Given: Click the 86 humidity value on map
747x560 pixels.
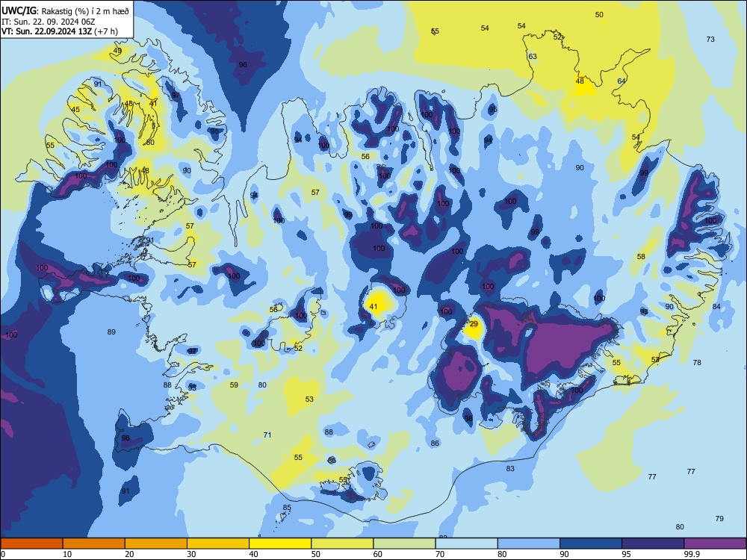Looking at the screenshot, I should click(x=435, y=443).
